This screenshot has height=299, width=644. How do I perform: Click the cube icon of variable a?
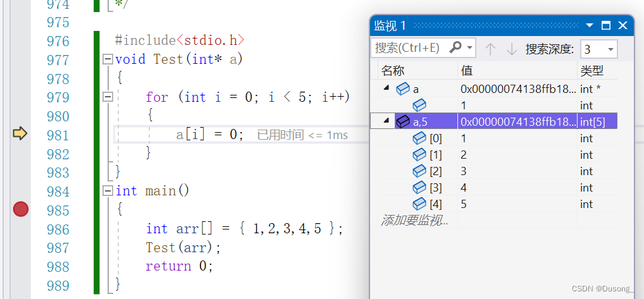tap(403, 88)
